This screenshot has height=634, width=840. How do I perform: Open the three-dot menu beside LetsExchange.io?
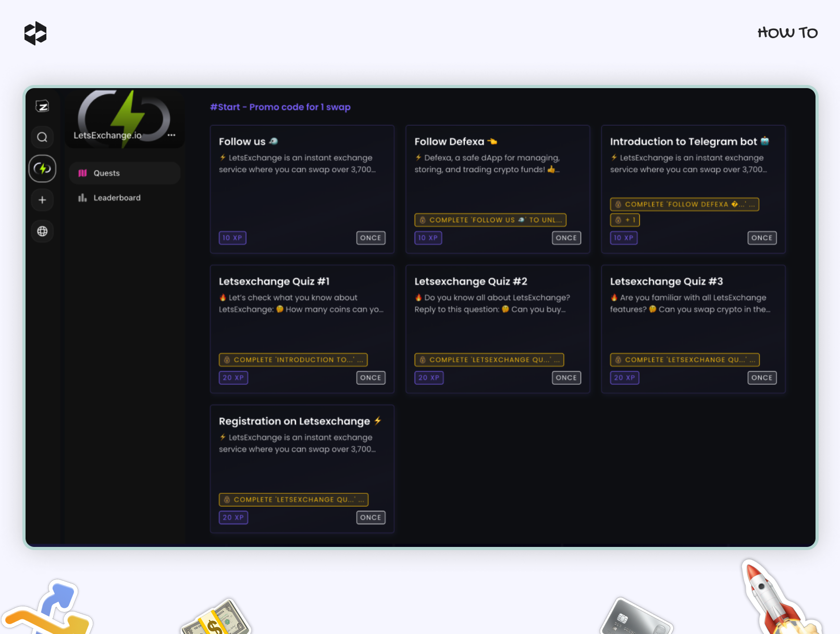[171, 135]
